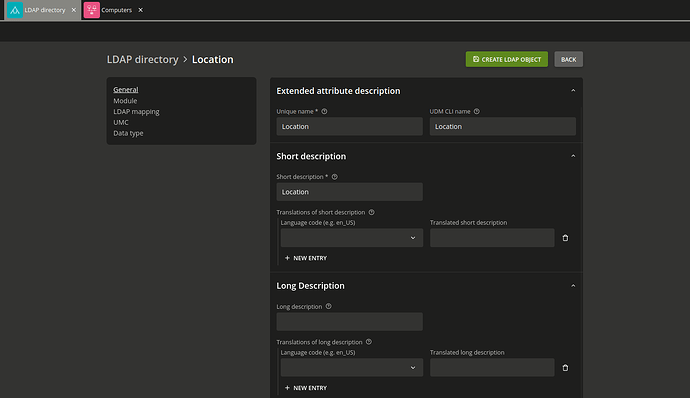Collapse the Long Description section

click(573, 286)
